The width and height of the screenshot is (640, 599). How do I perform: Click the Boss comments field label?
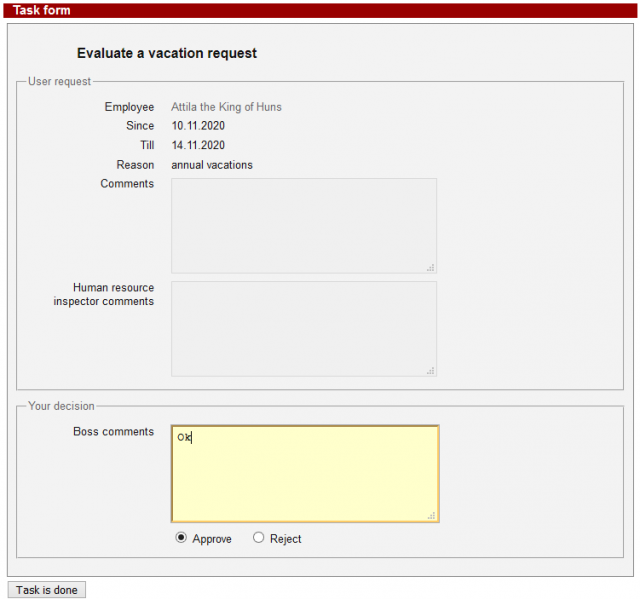(x=114, y=432)
